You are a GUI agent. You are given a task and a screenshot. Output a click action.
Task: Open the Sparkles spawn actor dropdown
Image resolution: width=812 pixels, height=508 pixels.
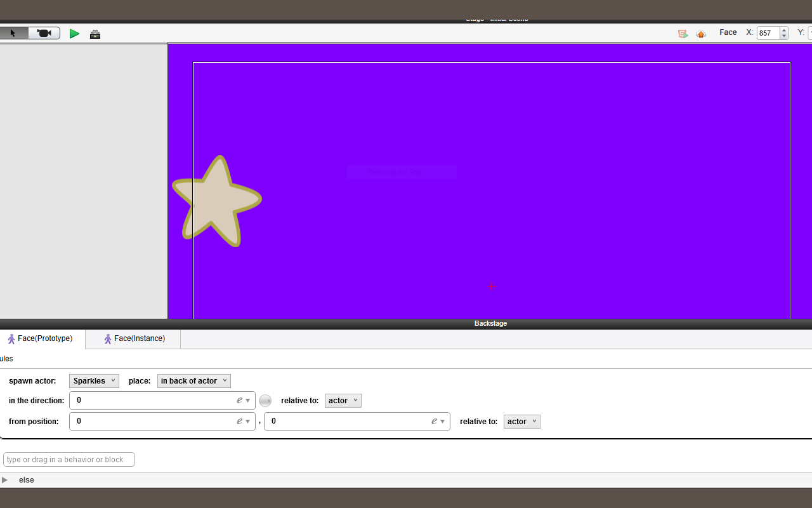94,380
